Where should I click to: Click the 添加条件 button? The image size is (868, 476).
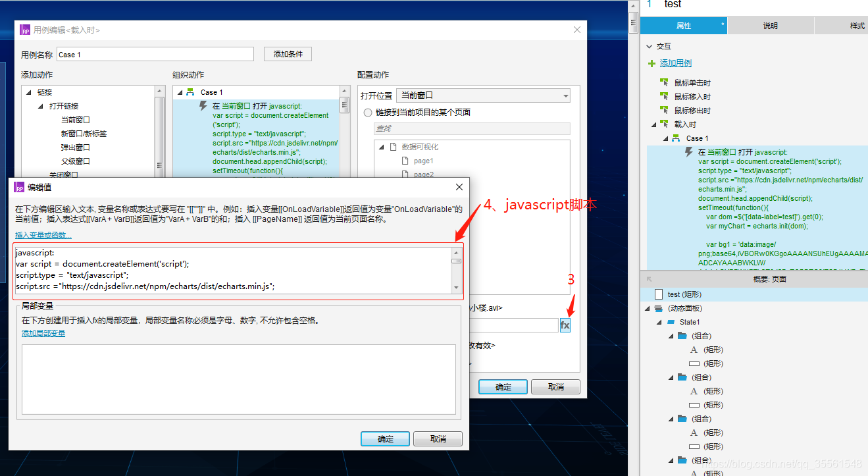click(288, 54)
